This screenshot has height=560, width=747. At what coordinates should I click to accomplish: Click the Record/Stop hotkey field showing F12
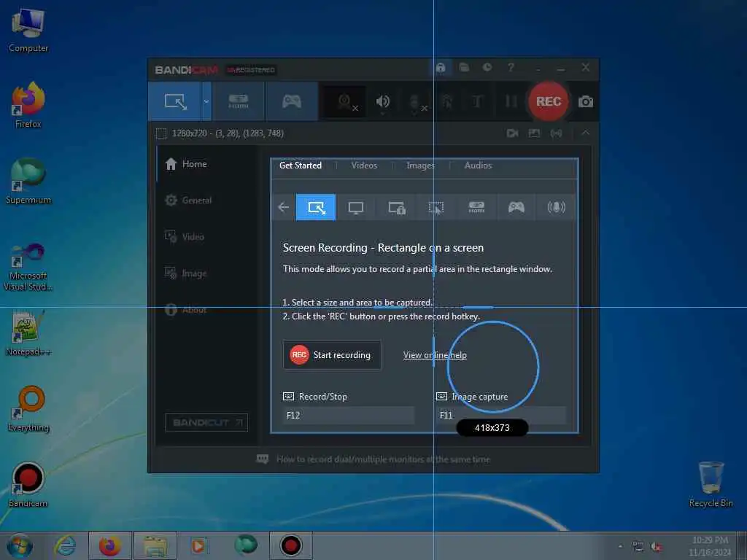[349, 415]
